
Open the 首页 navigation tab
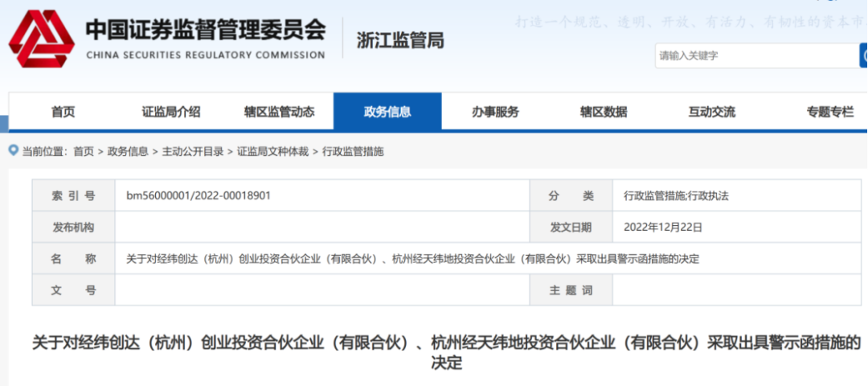[63, 112]
